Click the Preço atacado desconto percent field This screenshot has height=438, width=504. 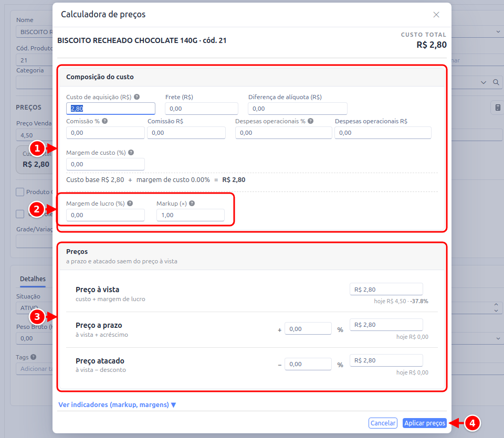[308, 364]
